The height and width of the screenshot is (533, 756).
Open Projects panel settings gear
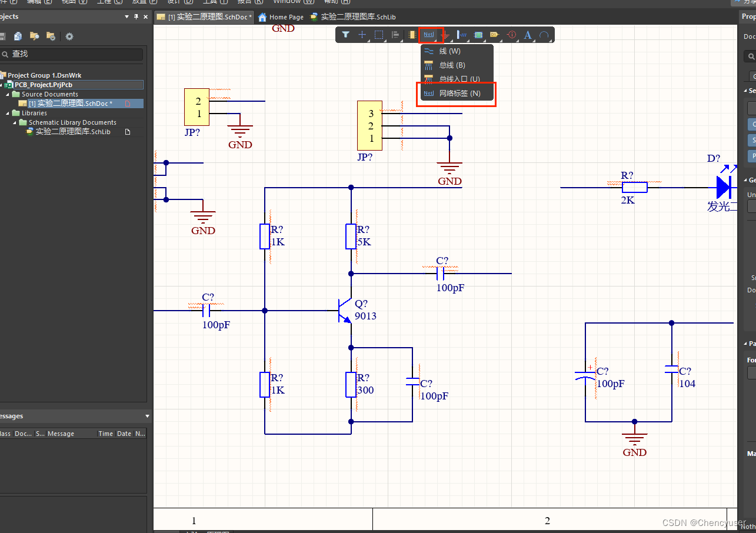[x=69, y=36]
